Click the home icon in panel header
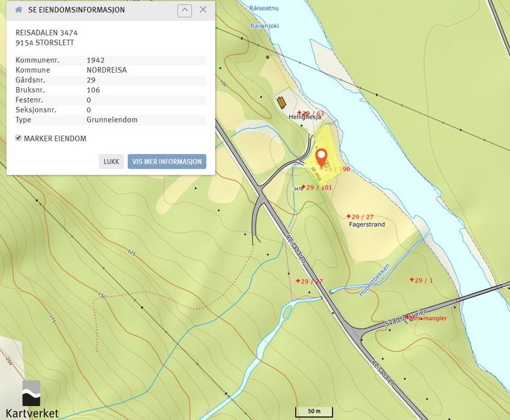510x420 pixels. point(19,10)
